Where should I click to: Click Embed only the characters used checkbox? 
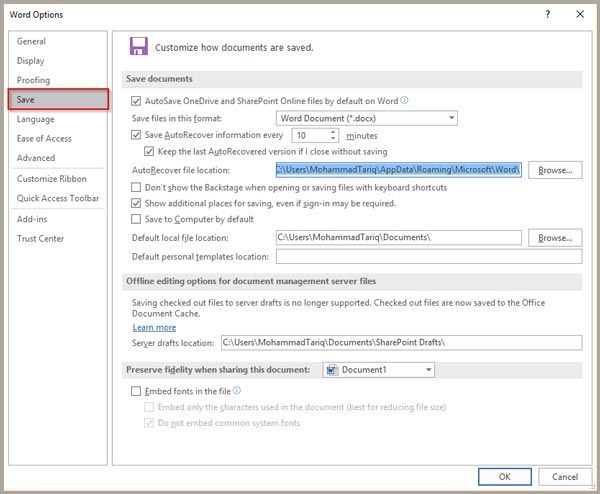pos(149,407)
